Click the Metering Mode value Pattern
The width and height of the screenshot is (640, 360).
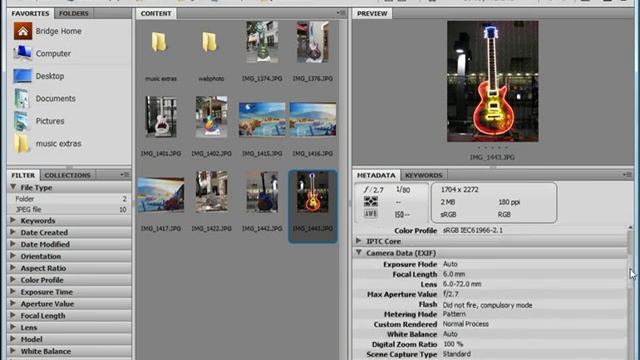[454, 314]
